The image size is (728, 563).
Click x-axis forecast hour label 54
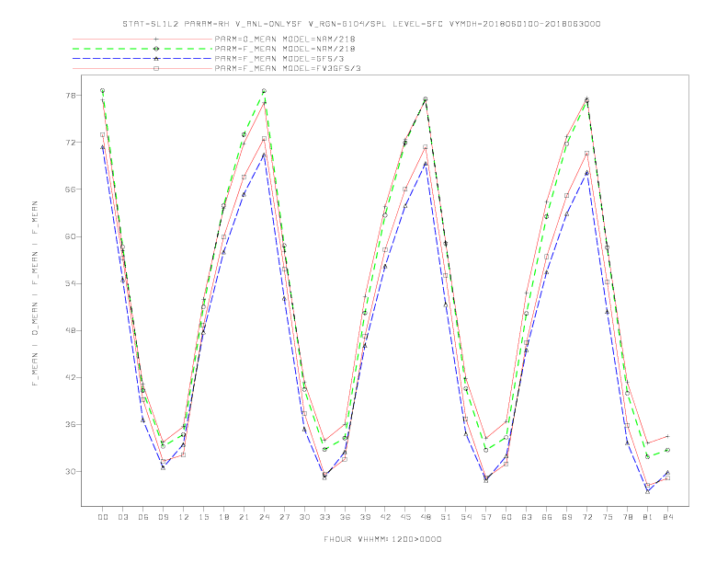point(466,517)
